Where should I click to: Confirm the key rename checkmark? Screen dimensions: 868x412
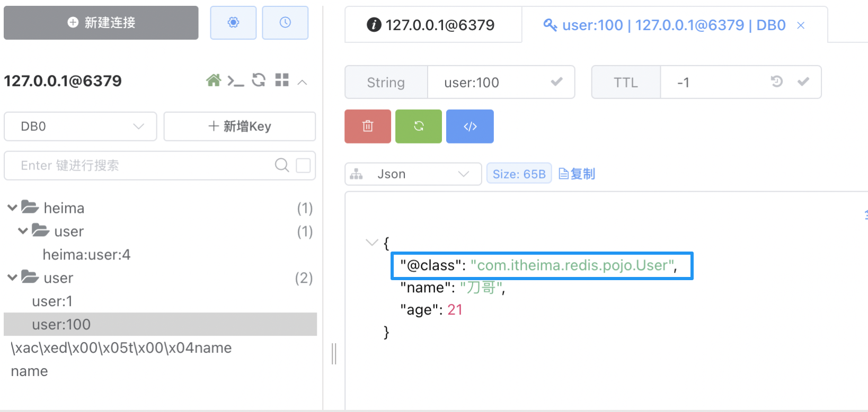(x=556, y=82)
